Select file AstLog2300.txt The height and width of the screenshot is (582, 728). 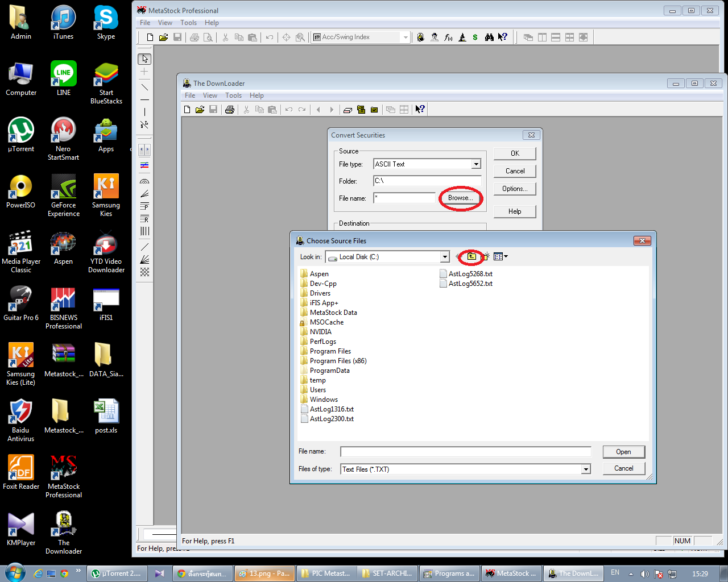tap(328, 419)
